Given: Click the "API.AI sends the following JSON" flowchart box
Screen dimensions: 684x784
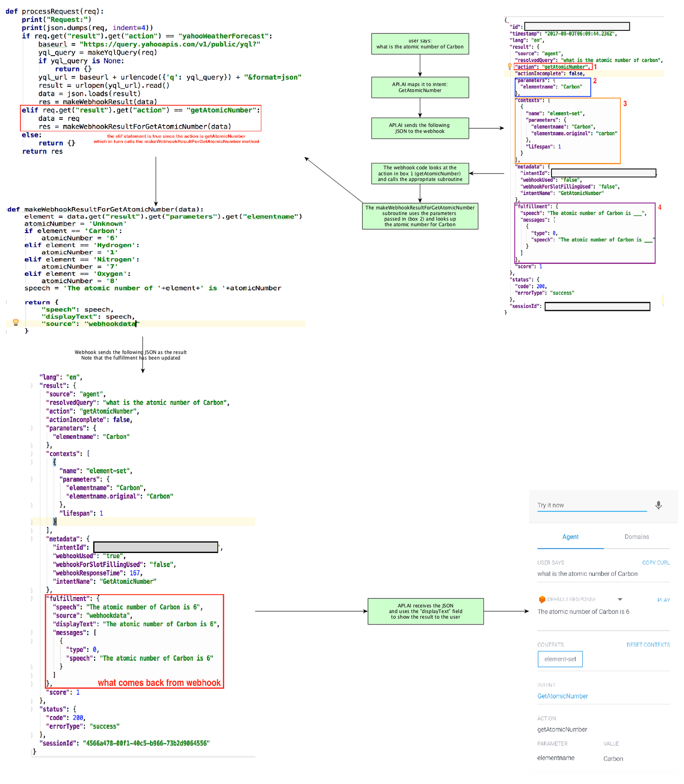Looking at the screenshot, I should (x=420, y=128).
